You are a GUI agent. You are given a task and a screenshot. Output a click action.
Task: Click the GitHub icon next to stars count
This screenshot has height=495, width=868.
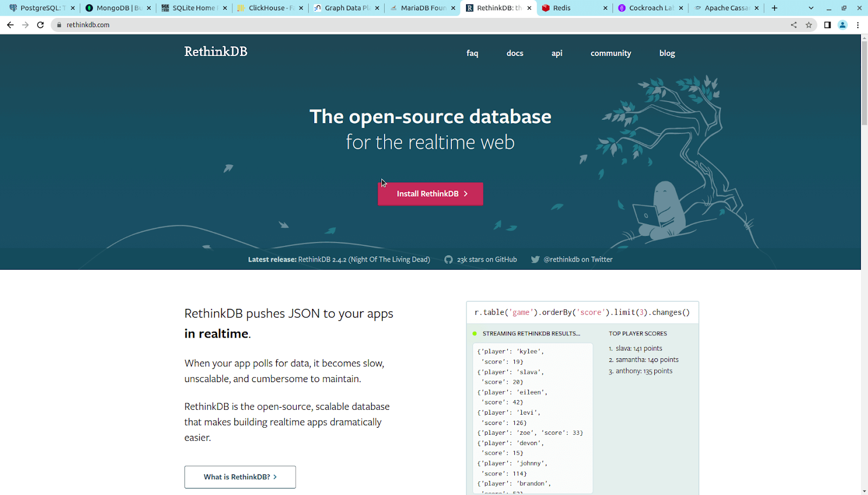[448, 259]
